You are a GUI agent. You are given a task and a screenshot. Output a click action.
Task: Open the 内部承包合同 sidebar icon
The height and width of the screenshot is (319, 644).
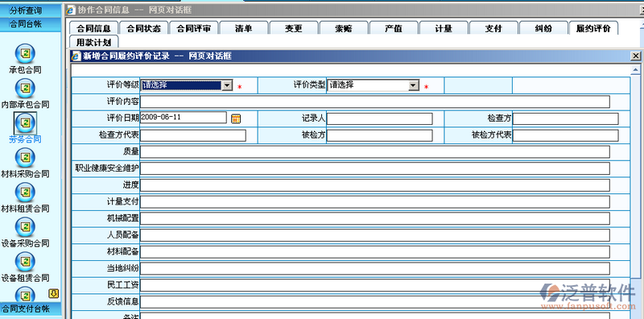click(x=25, y=88)
